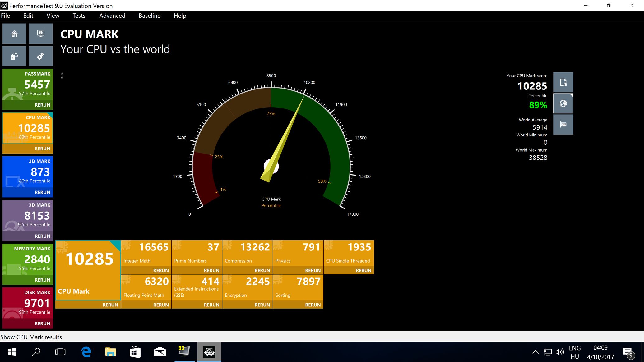This screenshot has width=644, height=362.
Task: Rerun the PassMark overall test
Action: point(42,105)
